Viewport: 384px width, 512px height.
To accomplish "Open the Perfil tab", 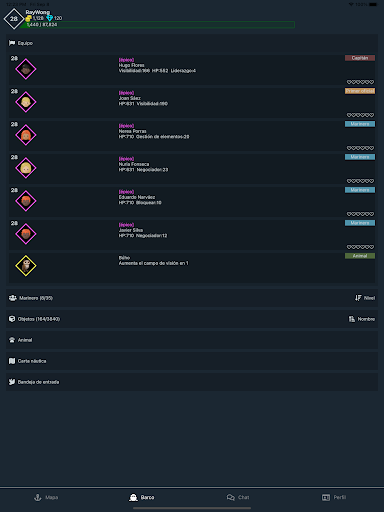I will [334, 497].
